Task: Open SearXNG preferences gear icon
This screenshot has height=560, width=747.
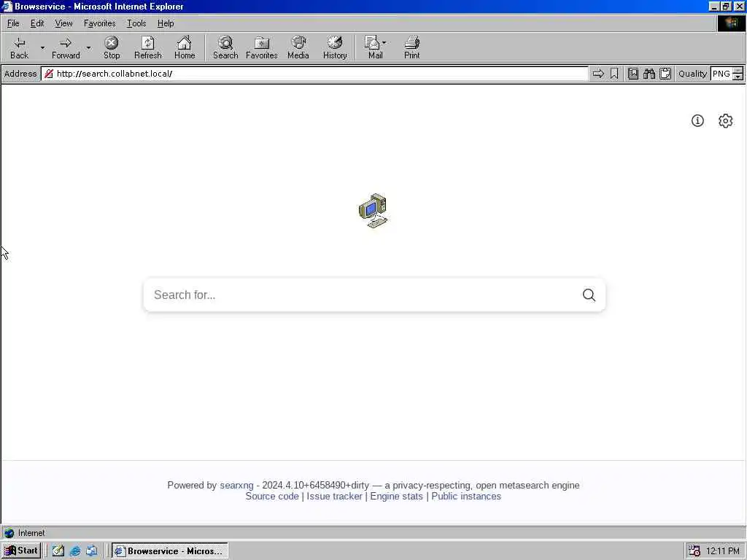Action: click(x=725, y=120)
